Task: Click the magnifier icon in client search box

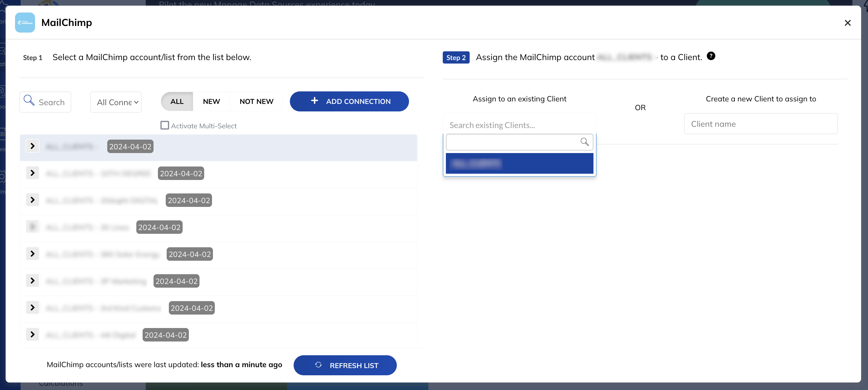Action: 585,142
